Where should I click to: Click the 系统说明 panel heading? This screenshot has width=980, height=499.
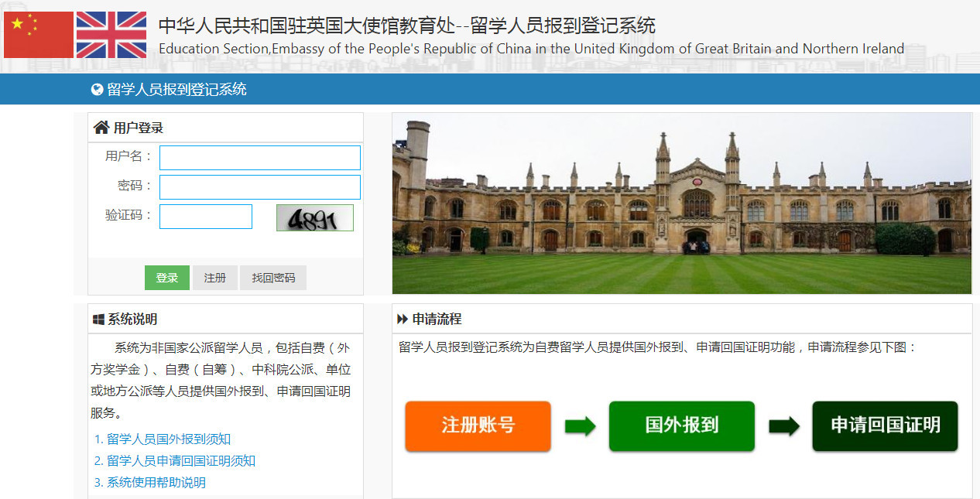point(132,320)
